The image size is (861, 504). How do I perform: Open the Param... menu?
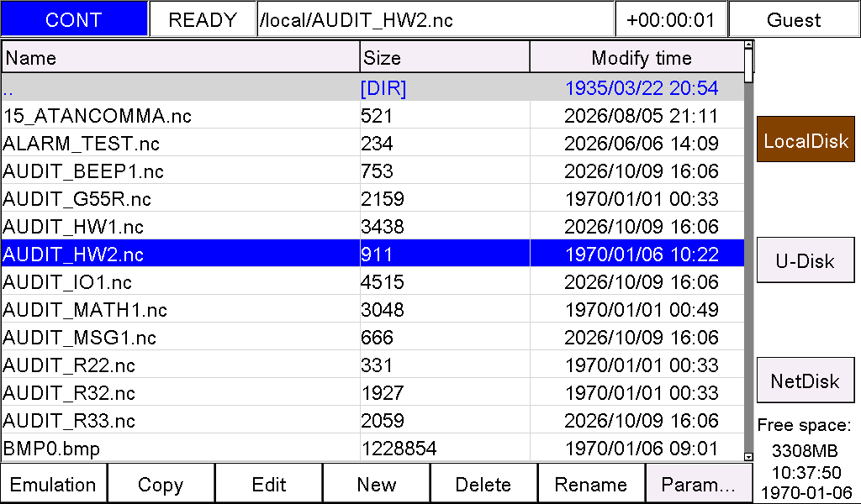click(x=699, y=484)
